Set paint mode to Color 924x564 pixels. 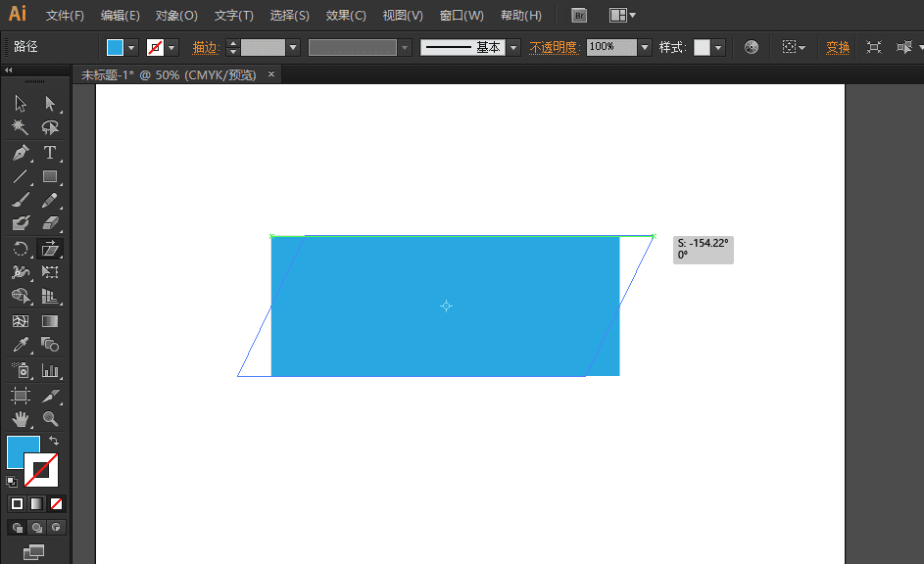17,504
